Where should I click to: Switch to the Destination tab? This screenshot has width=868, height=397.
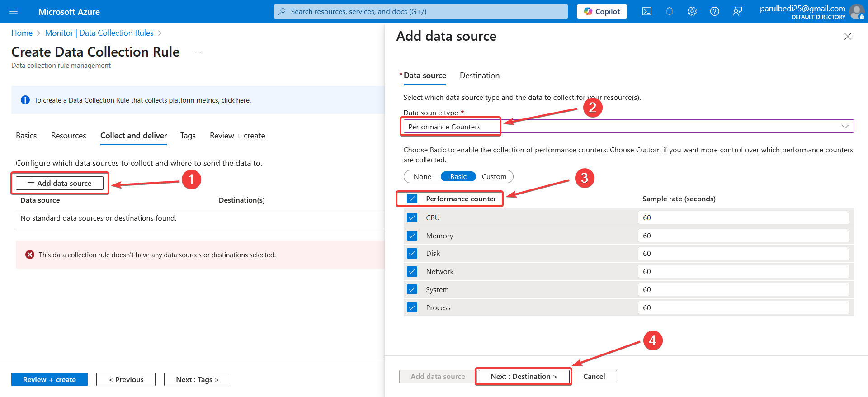(480, 76)
